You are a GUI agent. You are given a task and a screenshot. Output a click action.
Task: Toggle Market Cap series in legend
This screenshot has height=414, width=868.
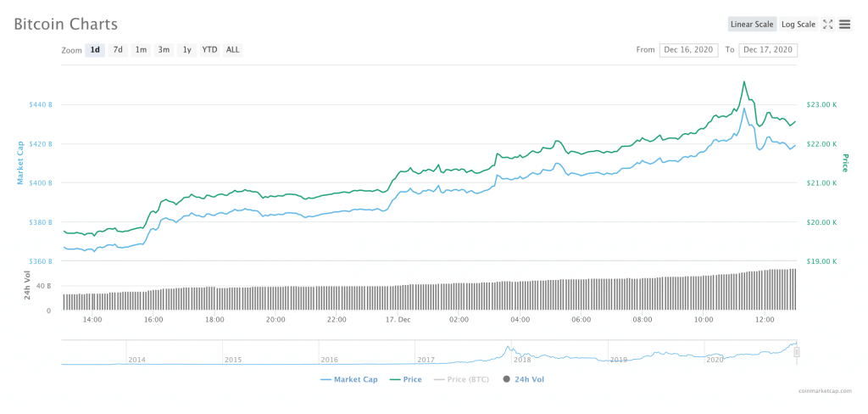pyautogui.click(x=349, y=379)
